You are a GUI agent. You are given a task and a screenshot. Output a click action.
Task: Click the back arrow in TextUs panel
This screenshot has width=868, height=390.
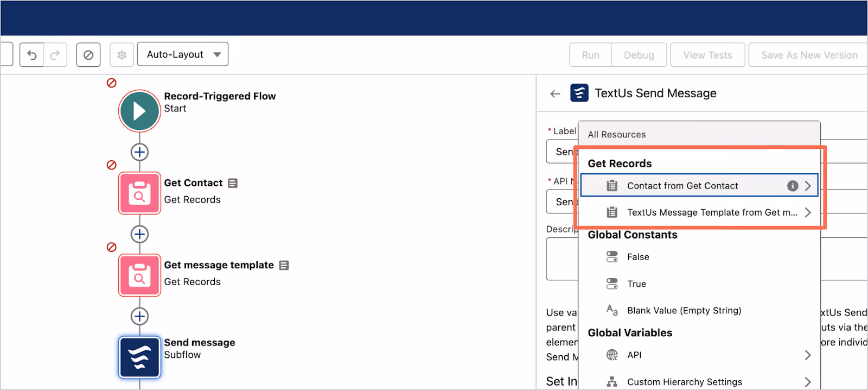click(555, 93)
